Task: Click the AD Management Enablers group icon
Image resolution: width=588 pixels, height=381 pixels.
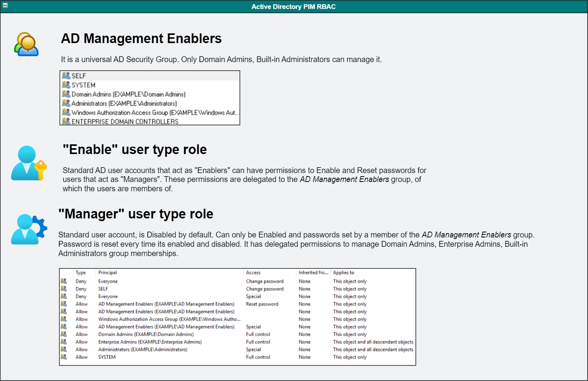Action: (26, 44)
